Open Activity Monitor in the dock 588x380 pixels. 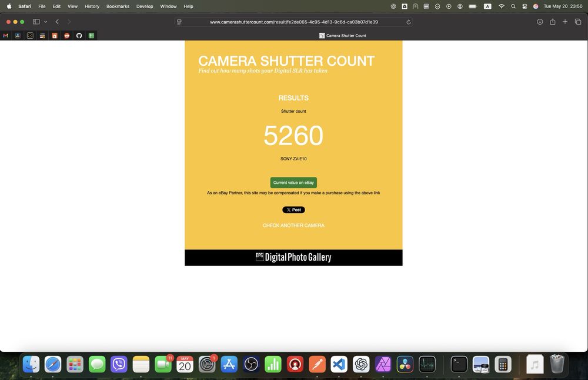coord(427,364)
